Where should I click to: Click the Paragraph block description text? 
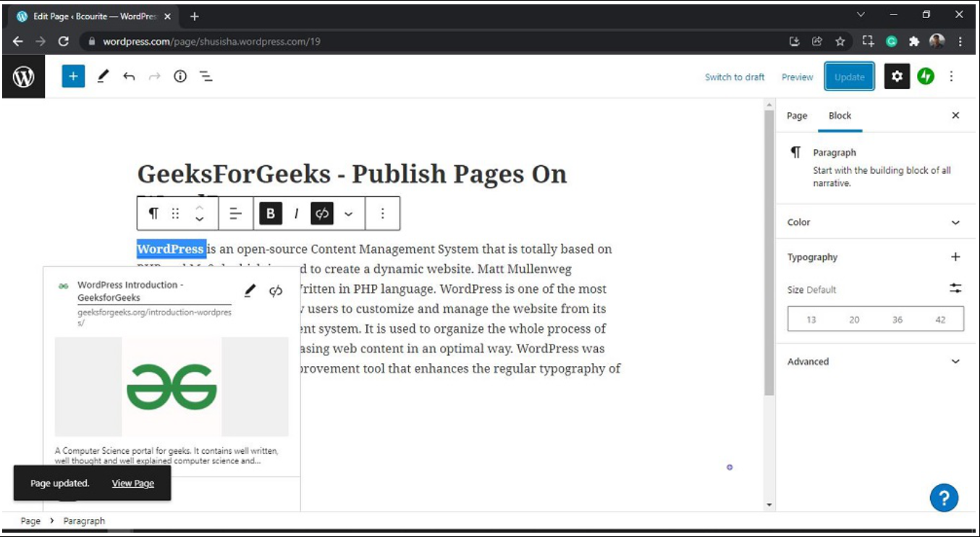click(x=882, y=177)
